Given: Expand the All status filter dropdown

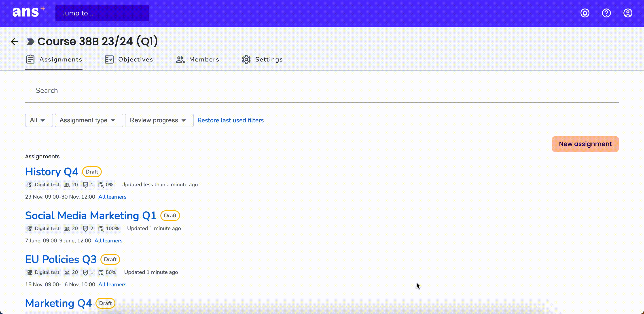Looking at the screenshot, I should [39, 120].
